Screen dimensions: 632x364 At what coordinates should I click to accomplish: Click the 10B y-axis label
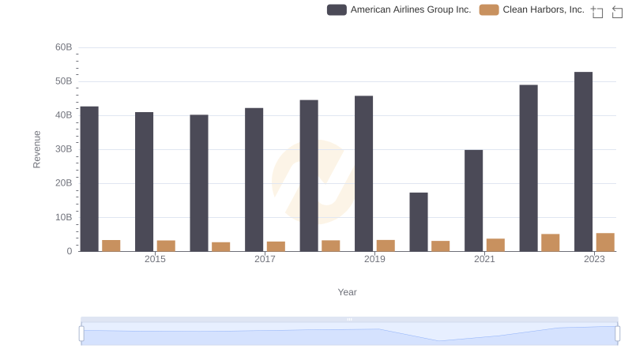pyautogui.click(x=64, y=217)
